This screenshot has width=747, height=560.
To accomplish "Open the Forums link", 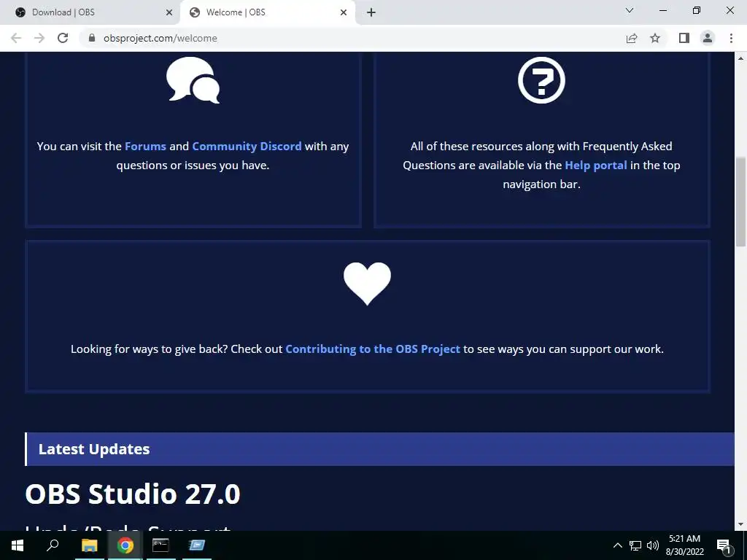I will pyautogui.click(x=145, y=146).
